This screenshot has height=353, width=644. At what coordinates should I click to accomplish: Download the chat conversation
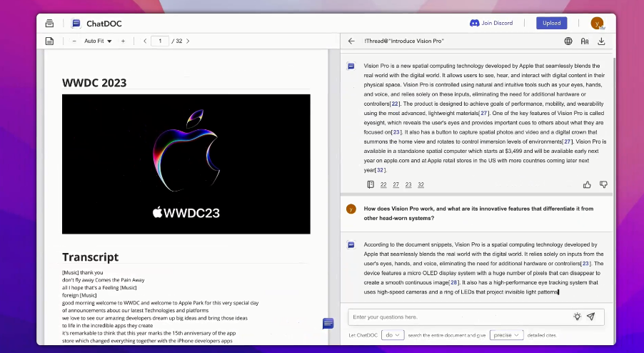coord(601,41)
